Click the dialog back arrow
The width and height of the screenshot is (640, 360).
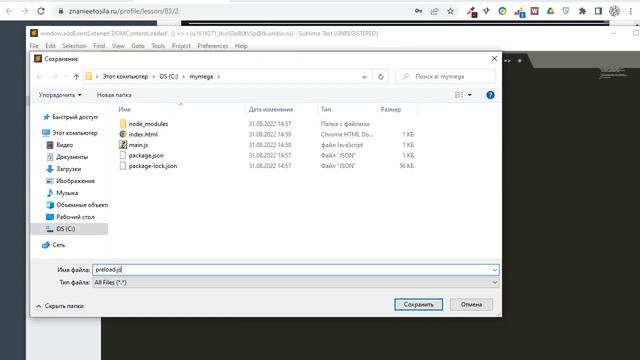pyautogui.click(x=40, y=77)
